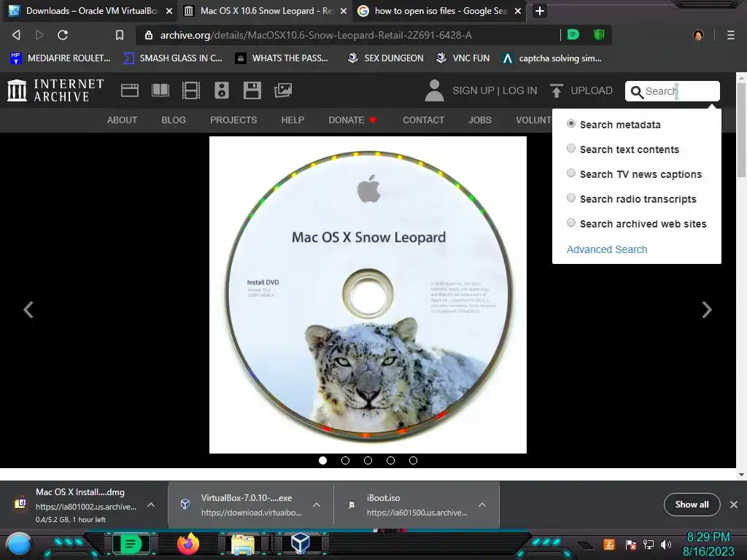Click the Snow Leopard DVD image
Viewport: 747px width, 560px height.
(x=368, y=295)
